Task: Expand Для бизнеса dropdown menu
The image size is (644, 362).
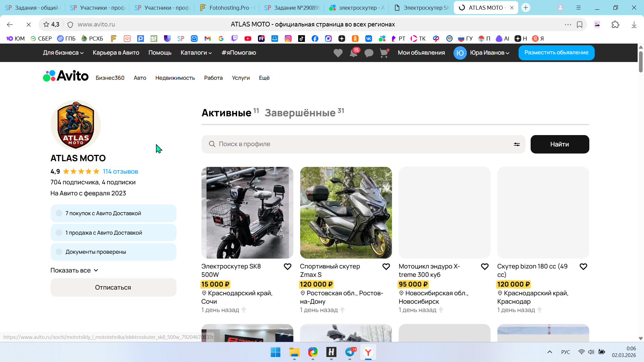Action: click(x=63, y=53)
